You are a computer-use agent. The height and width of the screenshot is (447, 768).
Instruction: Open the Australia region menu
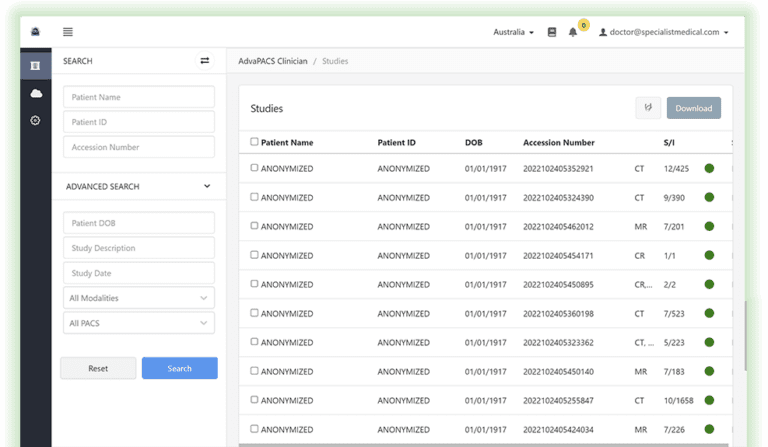513,32
